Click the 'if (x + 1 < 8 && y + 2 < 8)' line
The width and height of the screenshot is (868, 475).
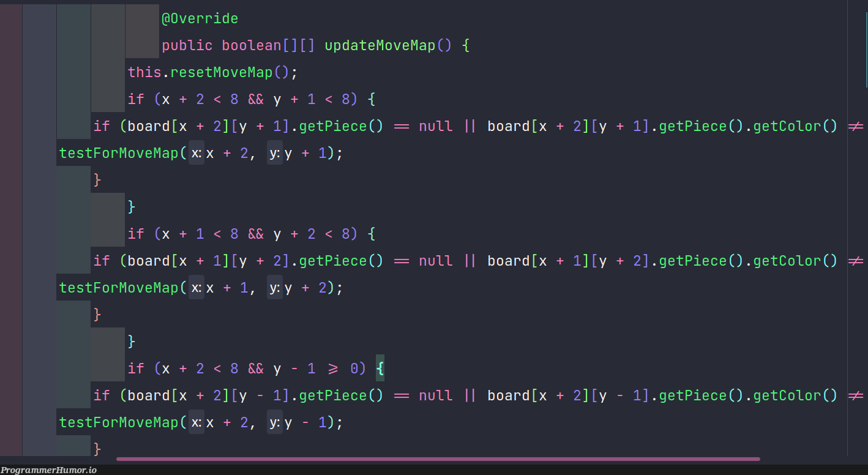click(251, 234)
